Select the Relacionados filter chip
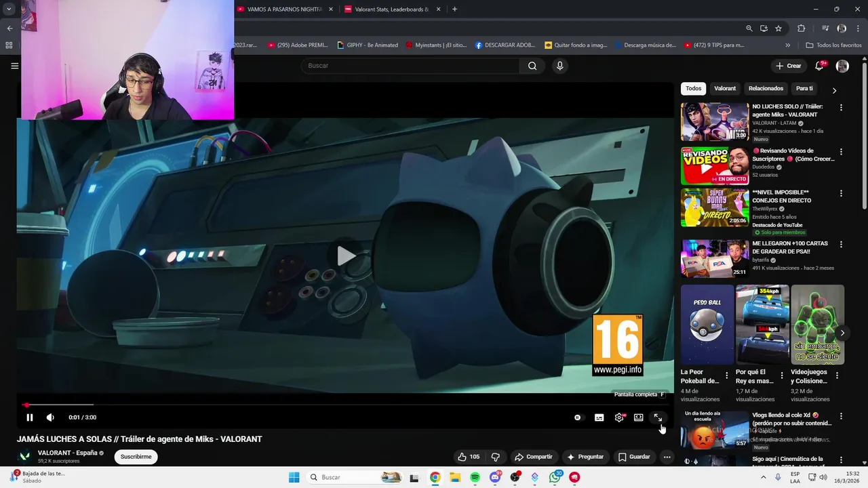Screen dimensions: 868x488 [766, 89]
